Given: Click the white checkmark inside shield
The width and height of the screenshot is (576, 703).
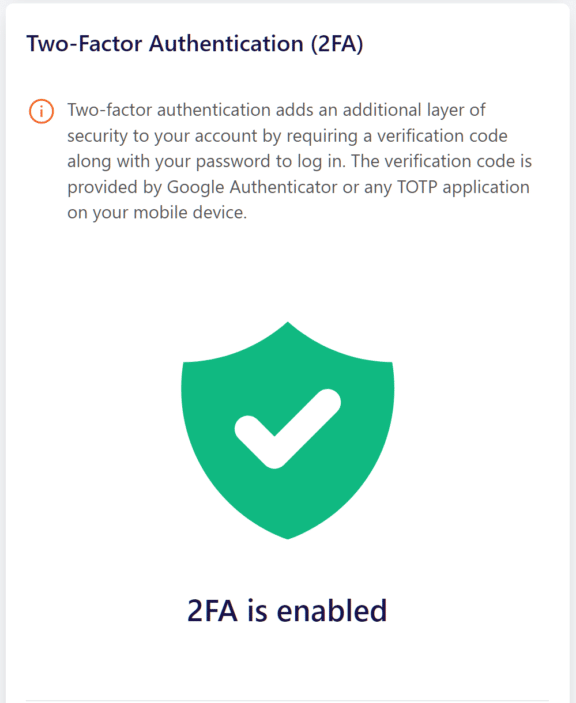Looking at the screenshot, I should point(288,429).
